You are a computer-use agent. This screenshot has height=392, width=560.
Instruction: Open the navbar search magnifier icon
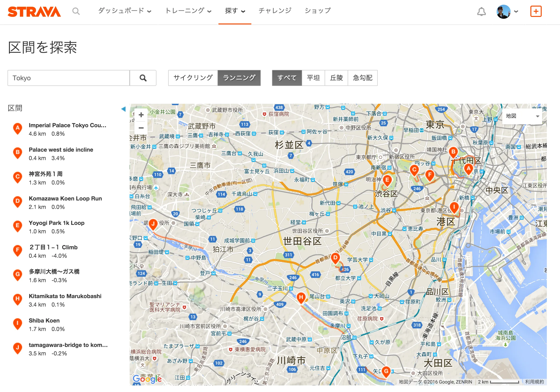pyautogui.click(x=76, y=11)
